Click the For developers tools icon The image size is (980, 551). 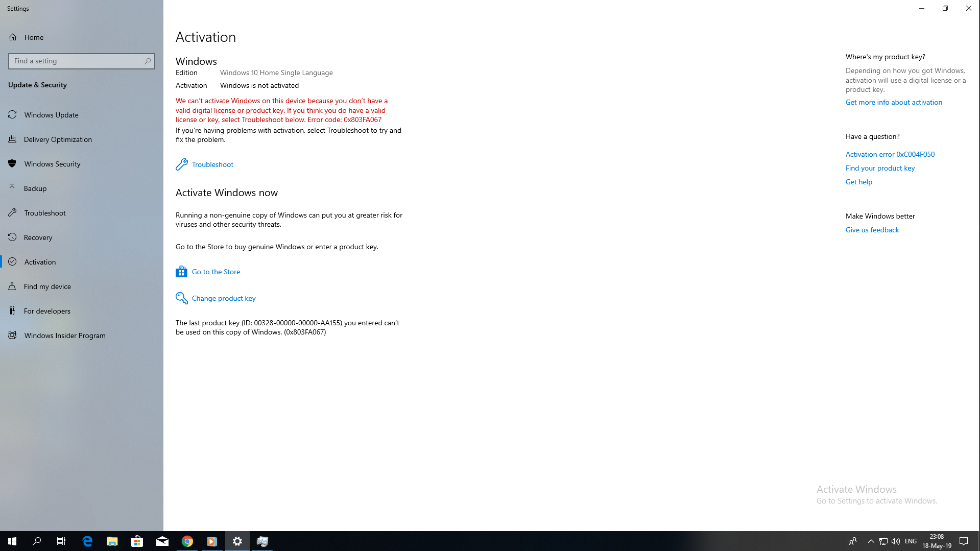[13, 311]
